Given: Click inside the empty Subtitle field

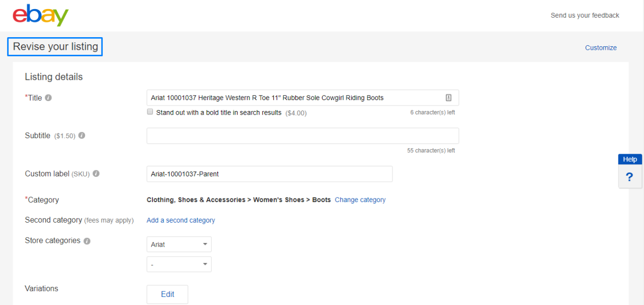Looking at the screenshot, I should click(302, 135).
